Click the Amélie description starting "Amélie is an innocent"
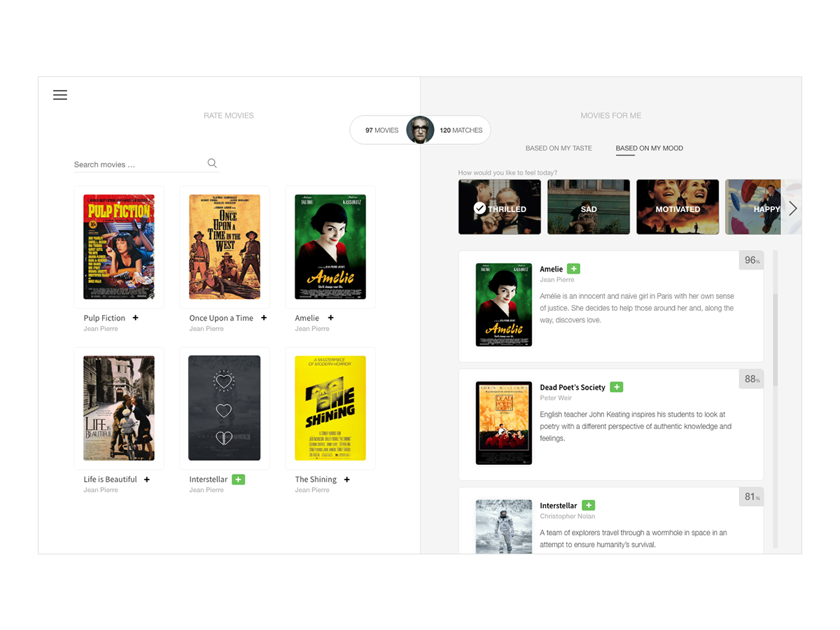 pos(637,308)
